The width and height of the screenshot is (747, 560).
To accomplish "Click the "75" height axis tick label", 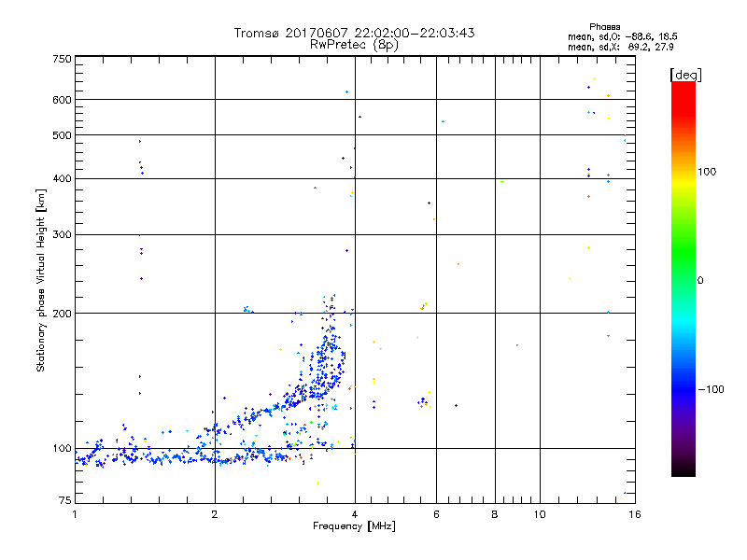I will [x=65, y=500].
